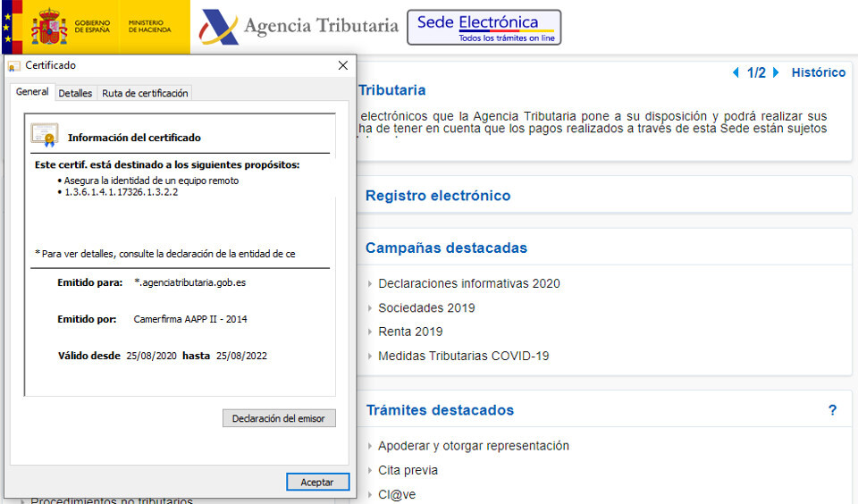This screenshot has height=504, width=858.
Task: Advance to next slide with right arrow
Action: [776, 73]
